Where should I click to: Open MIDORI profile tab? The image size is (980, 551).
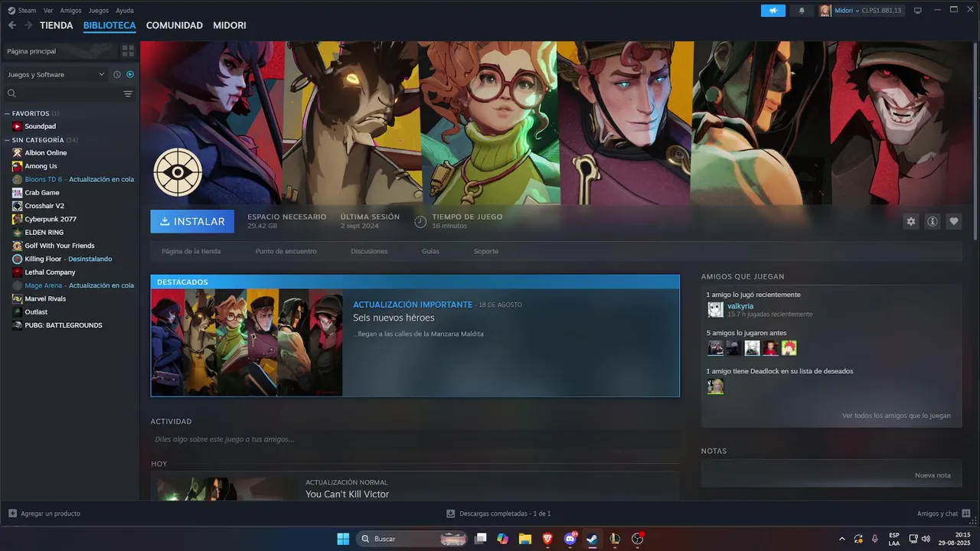230,25
